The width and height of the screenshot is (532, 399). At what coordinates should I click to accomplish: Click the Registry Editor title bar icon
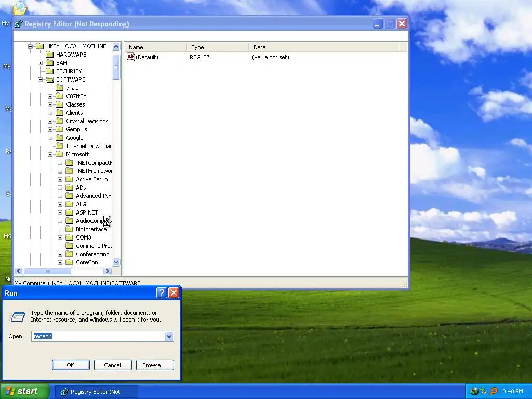pyautogui.click(x=19, y=24)
